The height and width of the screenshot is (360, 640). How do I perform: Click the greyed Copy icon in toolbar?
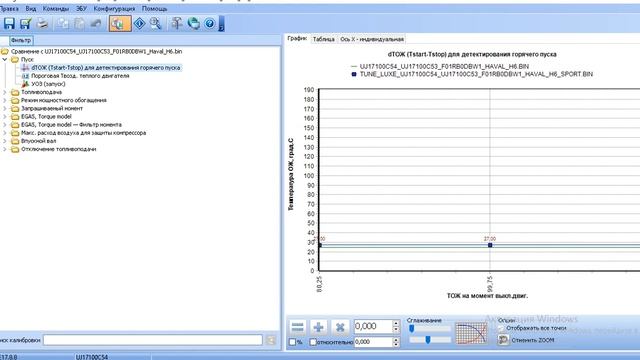click(62, 24)
